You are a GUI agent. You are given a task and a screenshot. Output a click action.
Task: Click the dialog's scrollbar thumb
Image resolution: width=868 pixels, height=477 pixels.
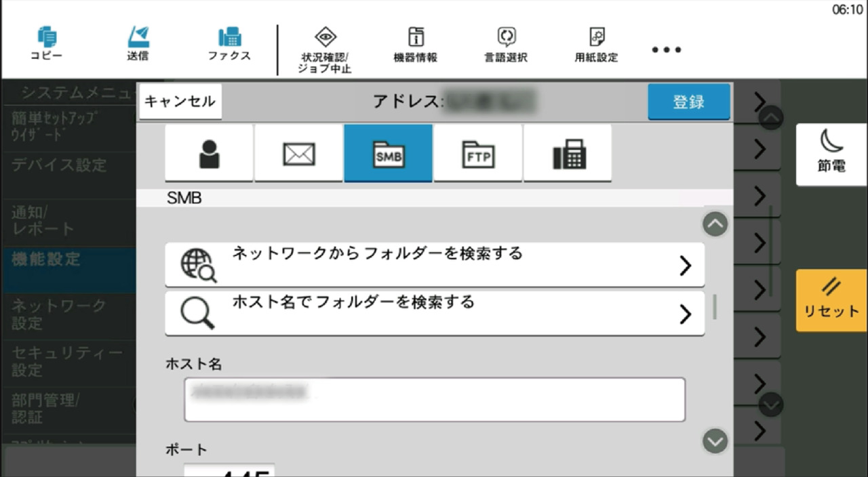[715, 306]
